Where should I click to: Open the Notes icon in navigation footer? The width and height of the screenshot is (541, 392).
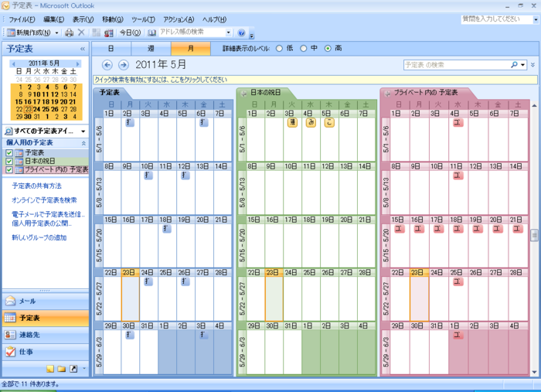pyautogui.click(x=50, y=369)
